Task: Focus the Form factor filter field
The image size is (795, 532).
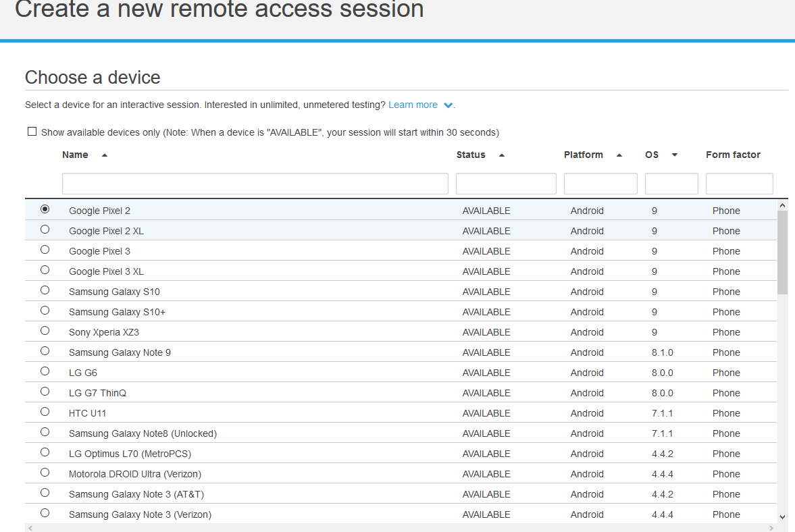Action: tap(739, 184)
